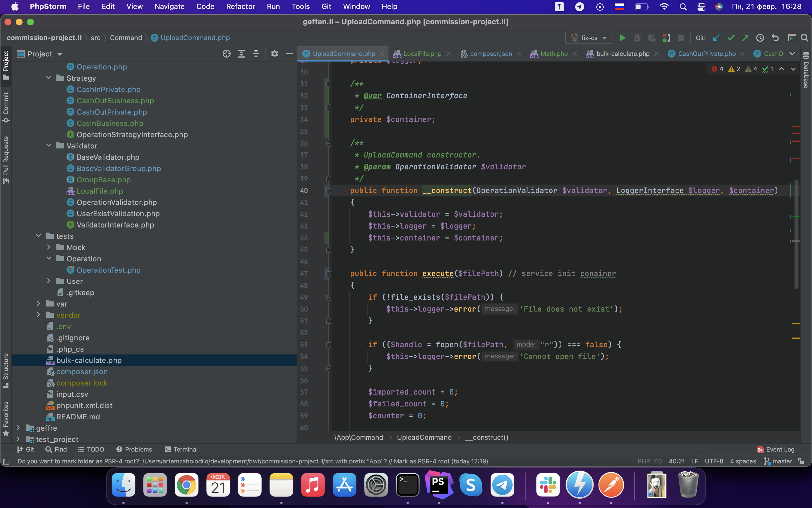The height and width of the screenshot is (508, 812).
Task: Click the UTF-8 encoding selector
Action: [x=714, y=461]
